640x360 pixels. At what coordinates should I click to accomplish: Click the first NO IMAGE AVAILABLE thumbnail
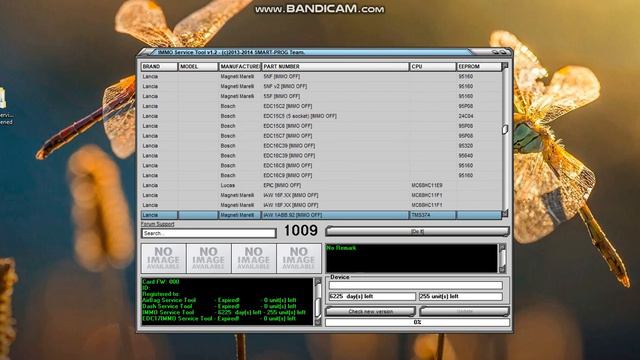pyautogui.click(x=164, y=258)
